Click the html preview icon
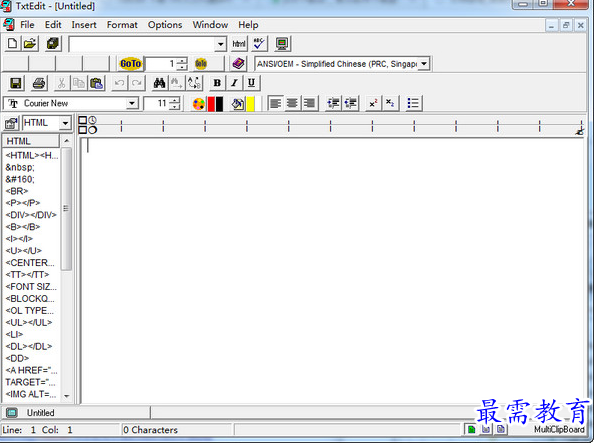This screenshot has height=443, width=598. (x=239, y=44)
